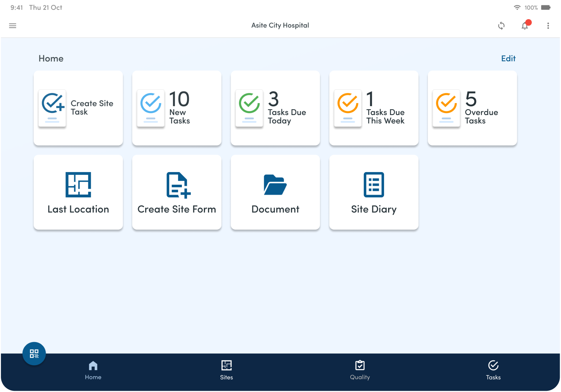The width and height of the screenshot is (561, 392).
Task: Open the Last Location tile
Action: pos(78,192)
